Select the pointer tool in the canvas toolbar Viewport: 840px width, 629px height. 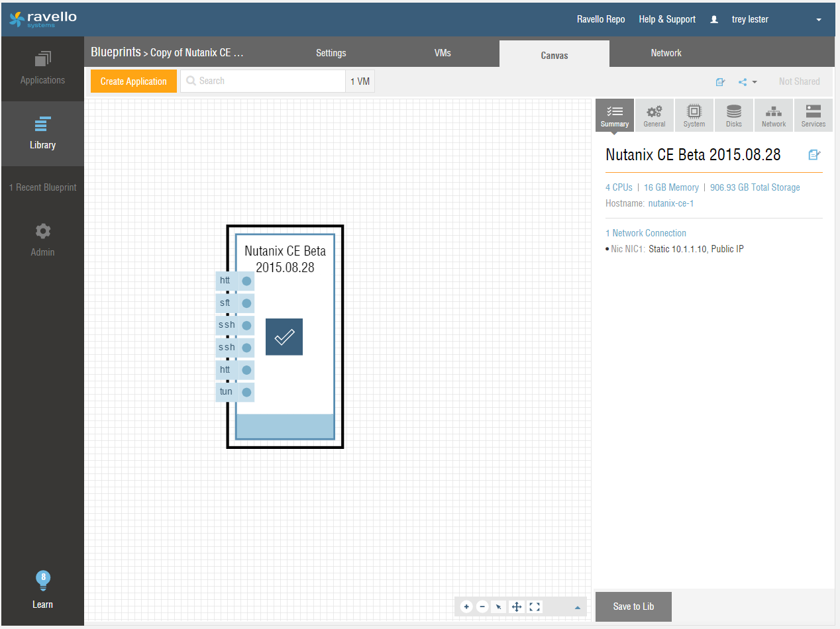coord(499,606)
